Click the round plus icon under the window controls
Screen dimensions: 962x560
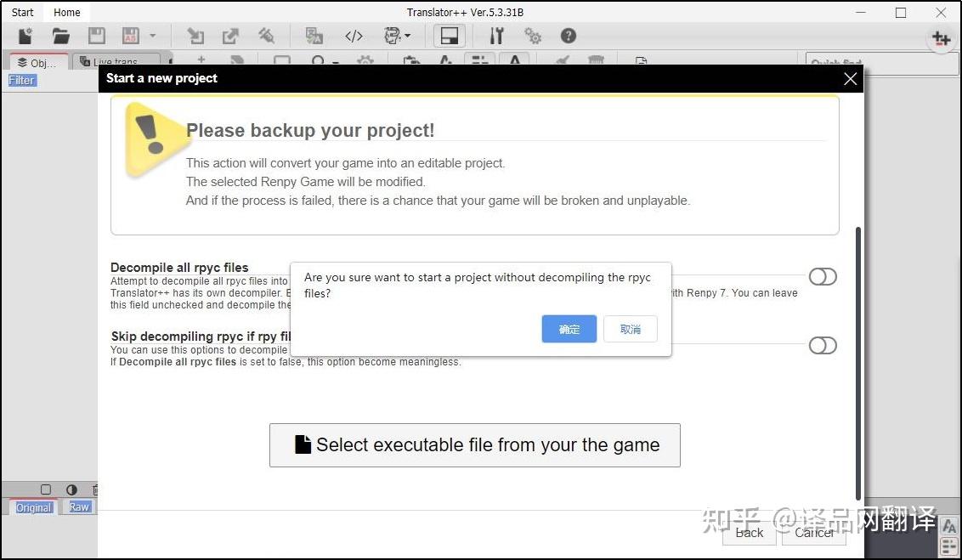941,39
